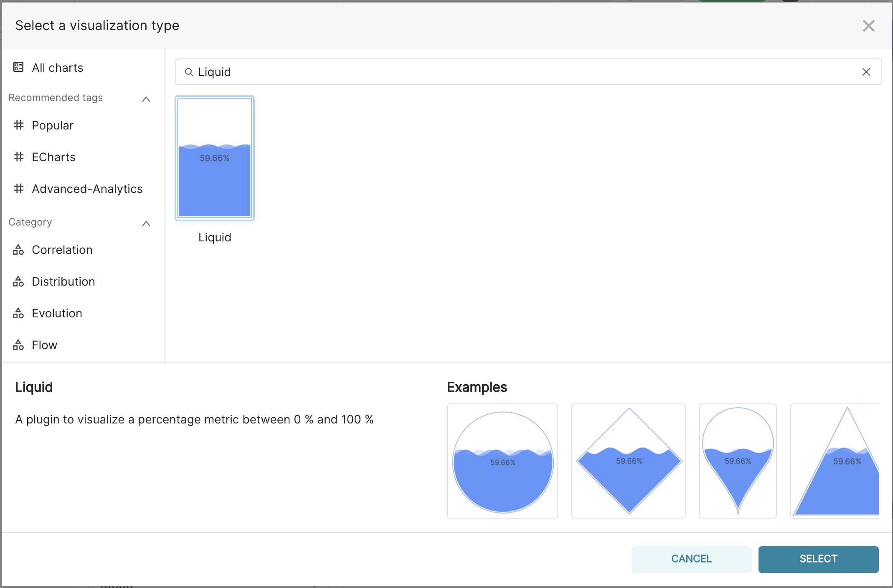Screen dimensions: 893x588
Task: Click the shapes icon beside Correlation
Action: (18, 250)
